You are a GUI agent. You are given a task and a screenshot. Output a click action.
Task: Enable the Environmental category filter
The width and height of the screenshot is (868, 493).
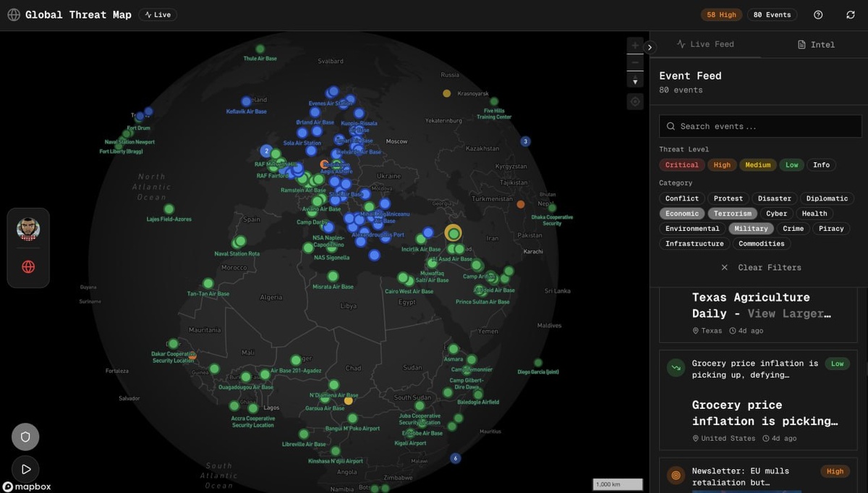[x=692, y=229]
